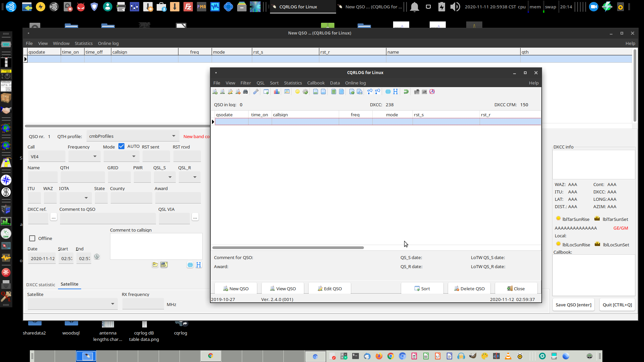Click horizontal scrollbar in CQRLOG log grid
The height and width of the screenshot is (362, 644).
tap(288, 248)
